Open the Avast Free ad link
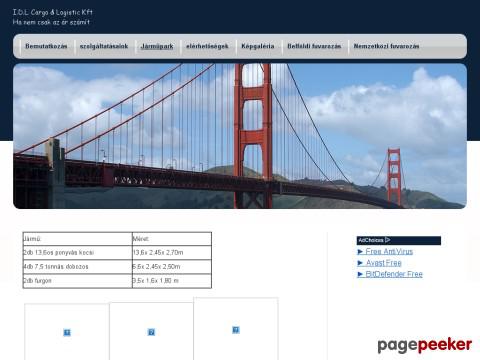This screenshot has width=480, height=360. point(383,263)
